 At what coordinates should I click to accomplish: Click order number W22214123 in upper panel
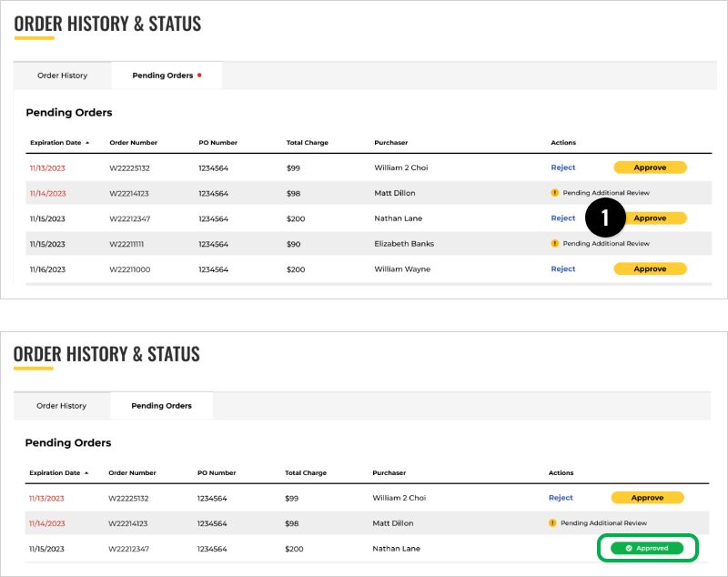(129, 194)
